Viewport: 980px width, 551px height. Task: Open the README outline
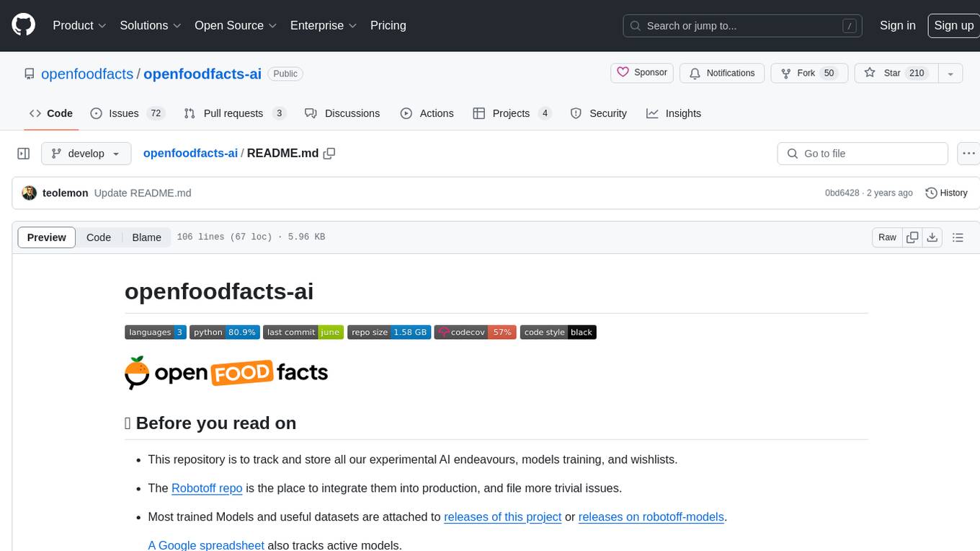tap(958, 237)
